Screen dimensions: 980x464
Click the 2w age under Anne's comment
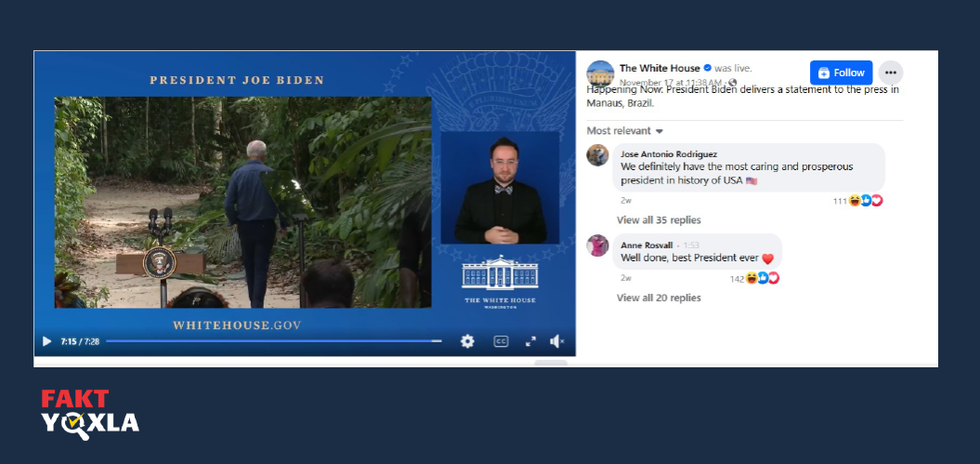point(626,278)
